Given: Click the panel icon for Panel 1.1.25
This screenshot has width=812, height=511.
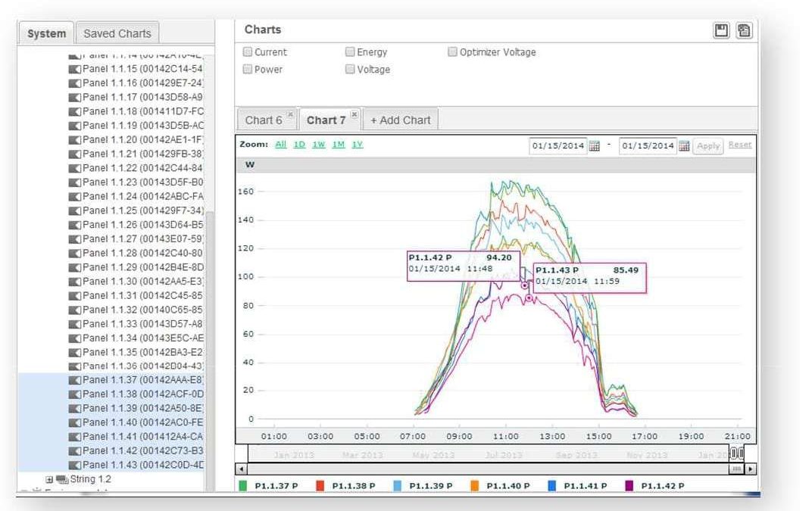Looking at the screenshot, I should pos(74,210).
